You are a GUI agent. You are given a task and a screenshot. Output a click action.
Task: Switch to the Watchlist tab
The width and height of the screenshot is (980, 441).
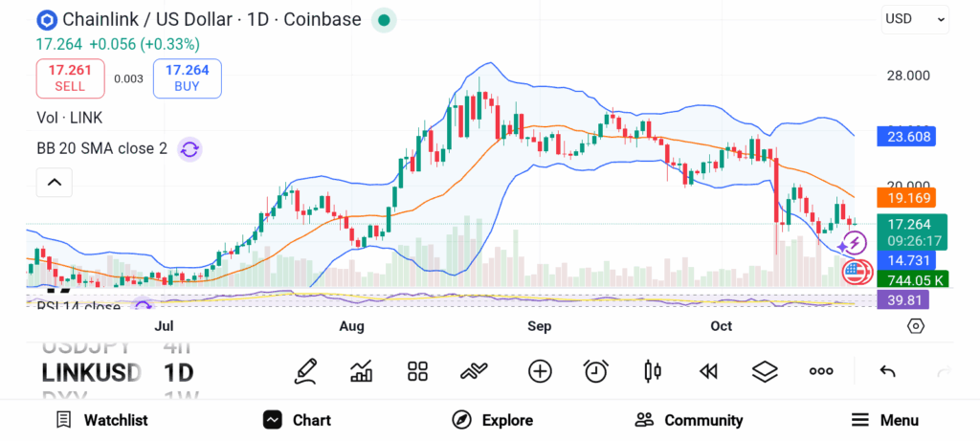tap(101, 420)
